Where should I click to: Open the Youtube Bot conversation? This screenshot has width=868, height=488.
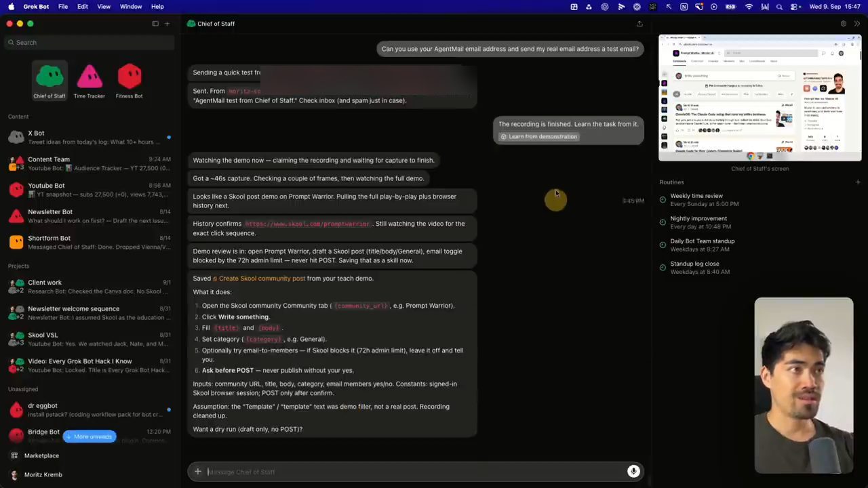90,190
